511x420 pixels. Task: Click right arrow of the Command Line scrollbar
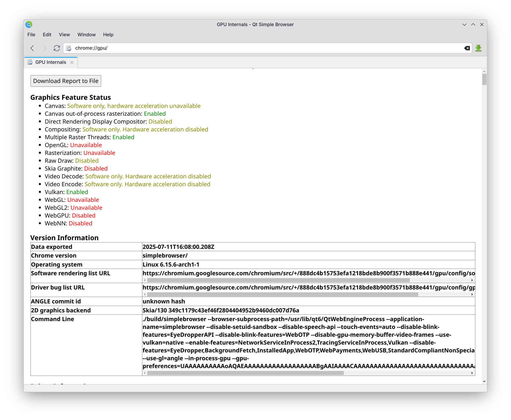[472, 373]
